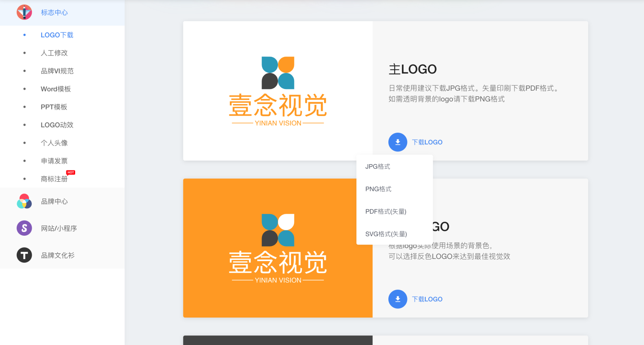The width and height of the screenshot is (644, 345).
Task: Go to 品牌VI规范 in the sidebar
Action: pos(57,71)
